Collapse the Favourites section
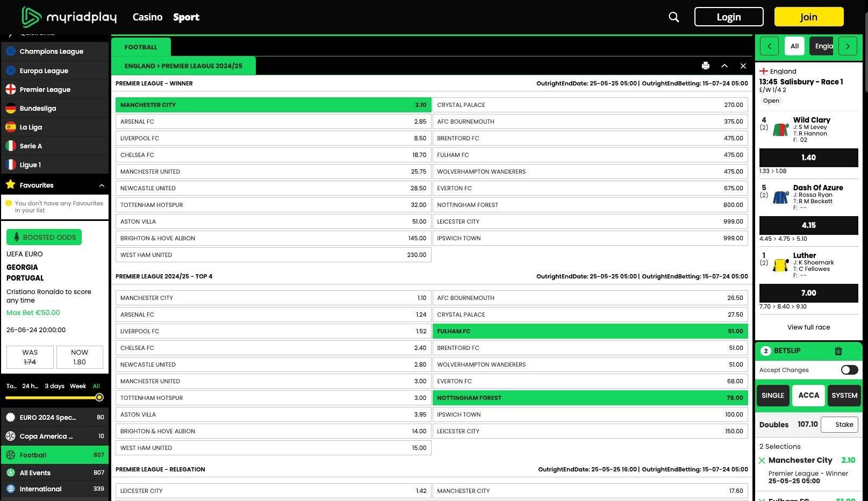Image resolution: width=868 pixels, height=501 pixels. (102, 185)
